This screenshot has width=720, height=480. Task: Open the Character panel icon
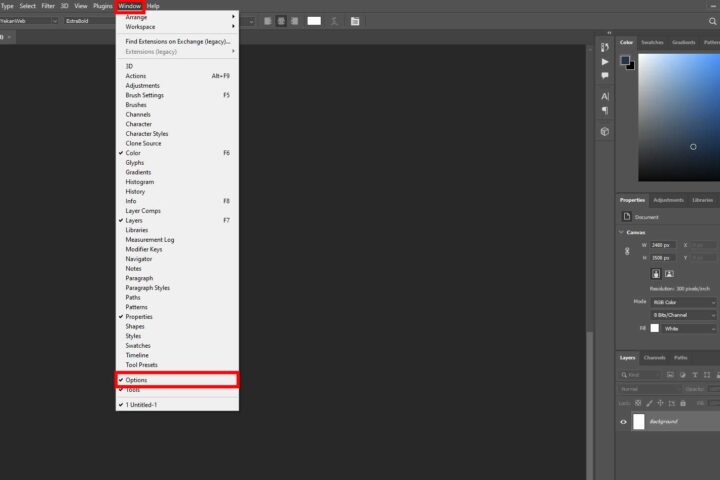(605, 96)
